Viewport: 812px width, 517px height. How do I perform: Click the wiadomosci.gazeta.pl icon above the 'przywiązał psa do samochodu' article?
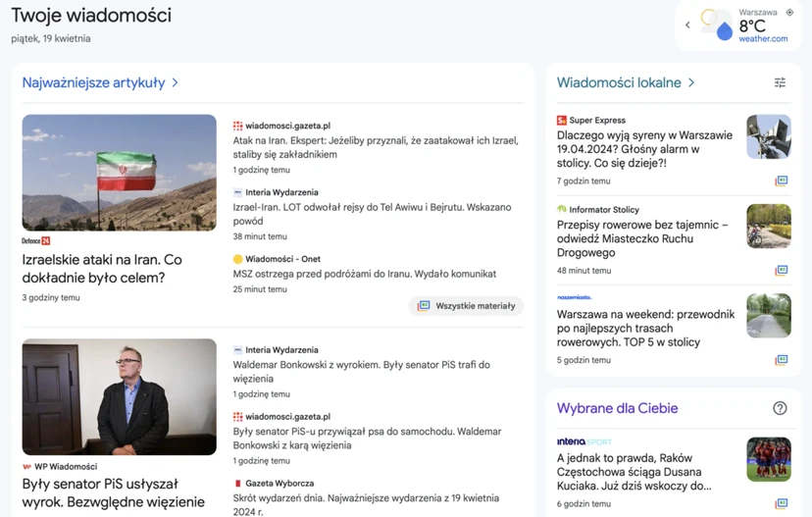point(237,417)
